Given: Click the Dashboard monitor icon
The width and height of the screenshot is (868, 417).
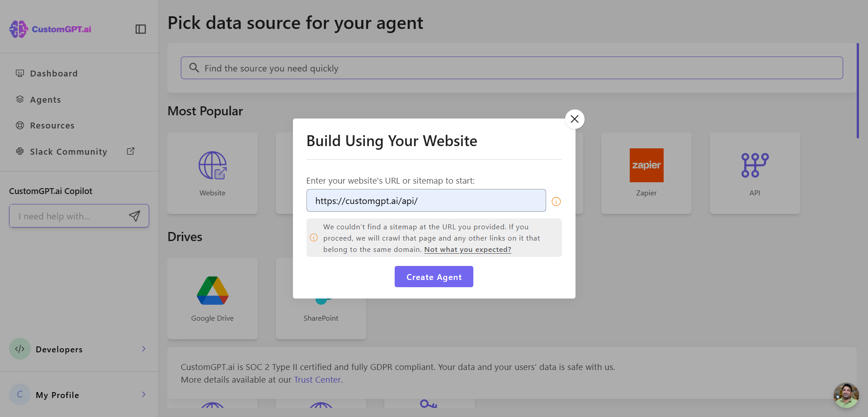Looking at the screenshot, I should click(20, 73).
